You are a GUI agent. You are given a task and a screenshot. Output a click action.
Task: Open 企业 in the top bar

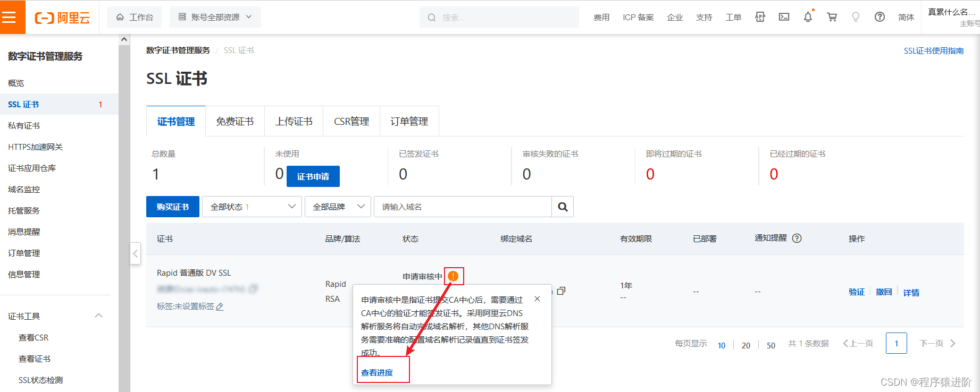(675, 17)
